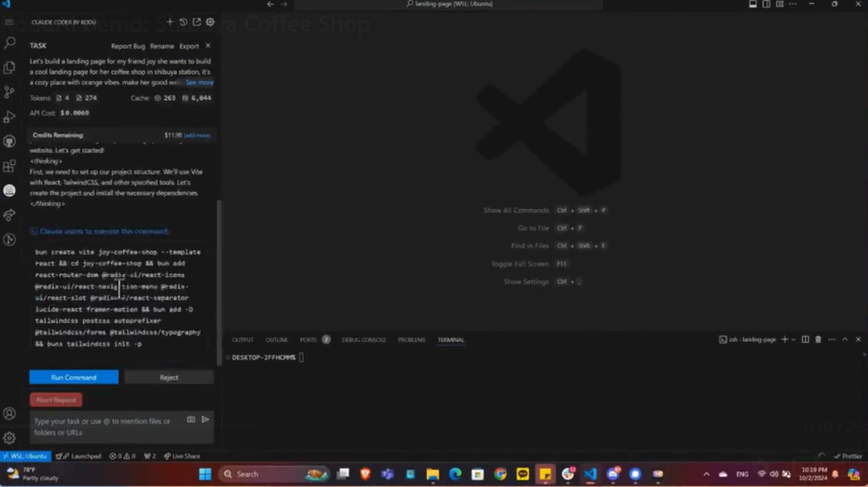Click Rename in the task header
This screenshot has width=868, height=487.
pos(161,47)
